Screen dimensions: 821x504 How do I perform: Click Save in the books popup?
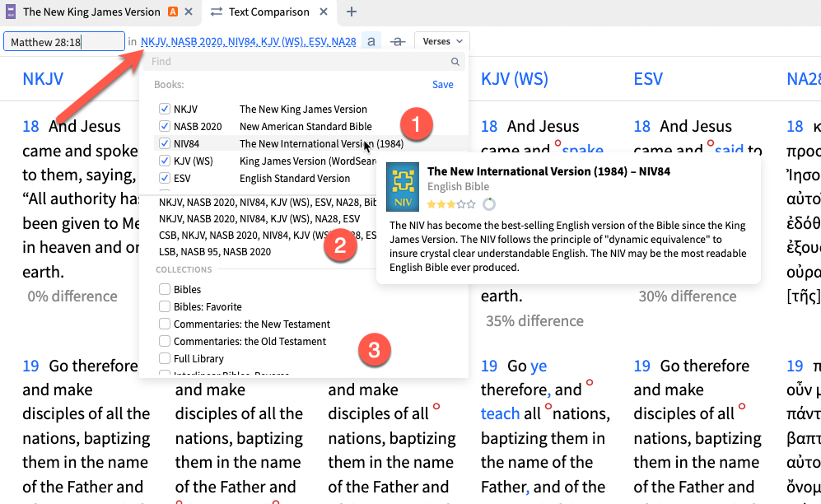442,85
